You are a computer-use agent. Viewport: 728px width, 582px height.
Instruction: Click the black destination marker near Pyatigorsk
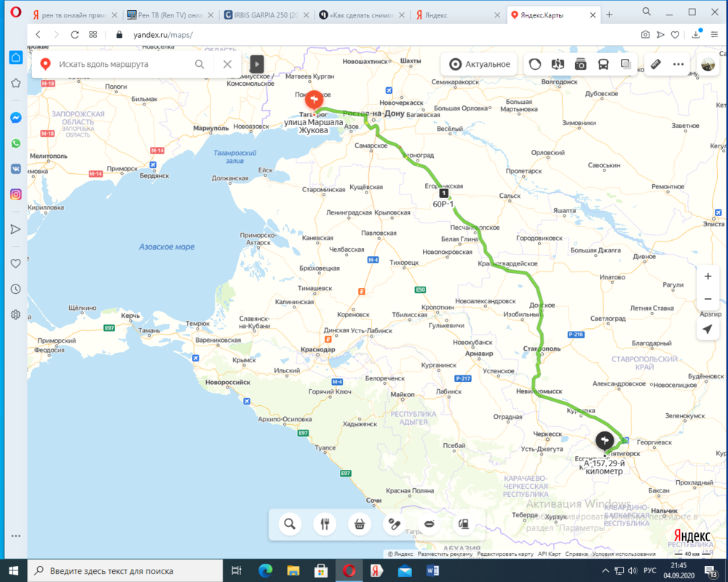pos(604,440)
